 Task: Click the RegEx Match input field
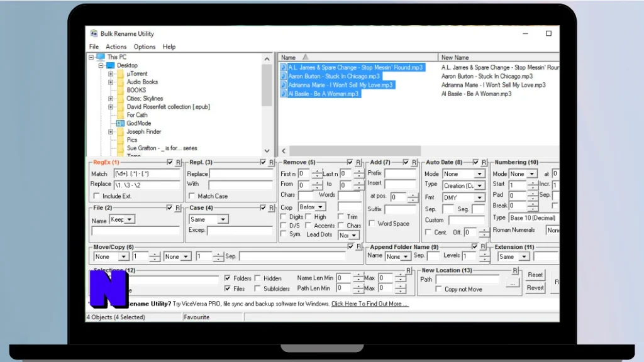pos(147,174)
